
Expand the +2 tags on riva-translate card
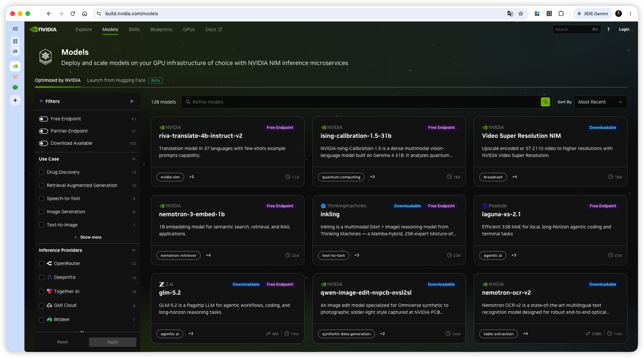(x=192, y=177)
